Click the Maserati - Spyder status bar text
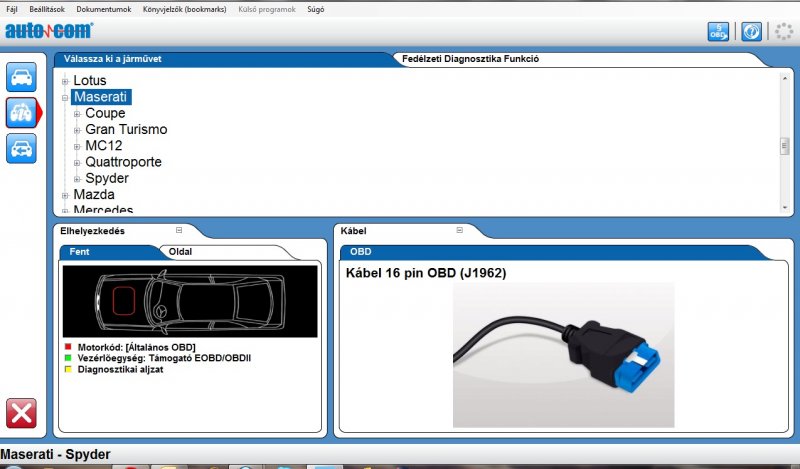 pyautogui.click(x=56, y=454)
